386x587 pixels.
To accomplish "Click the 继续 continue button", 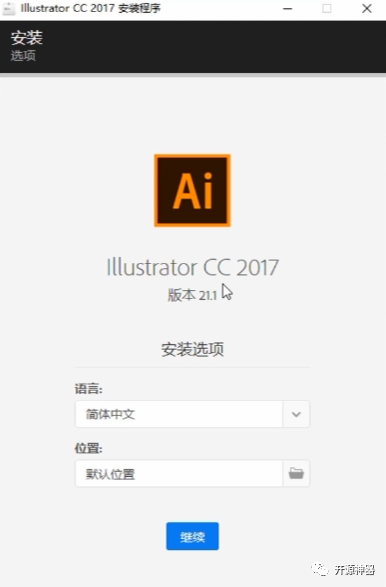I will [x=192, y=536].
